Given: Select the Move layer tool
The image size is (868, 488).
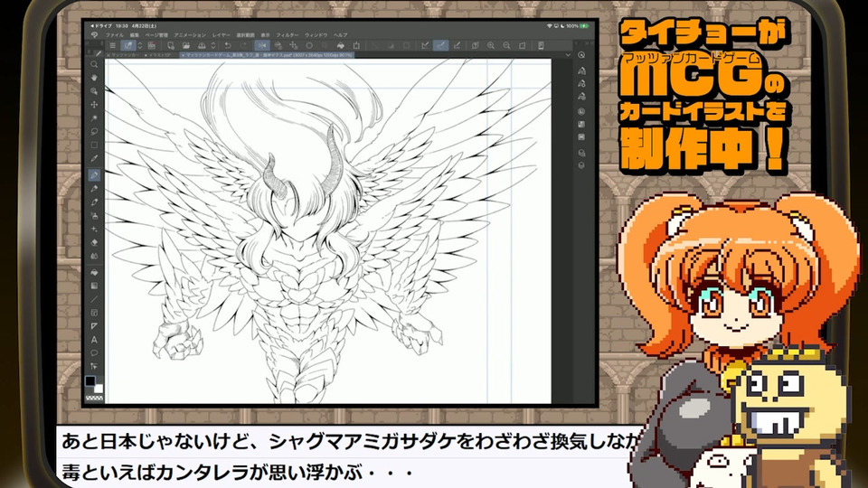Looking at the screenshot, I should [x=94, y=105].
